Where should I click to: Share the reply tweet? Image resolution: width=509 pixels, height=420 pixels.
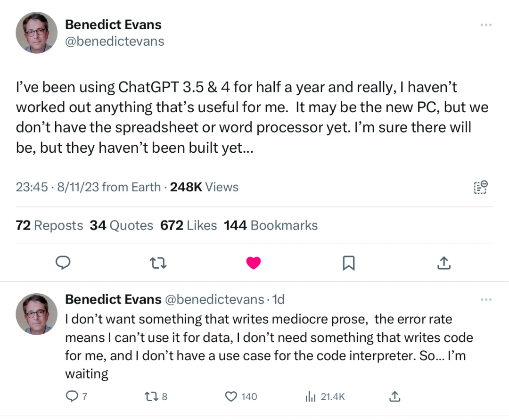[x=394, y=396]
